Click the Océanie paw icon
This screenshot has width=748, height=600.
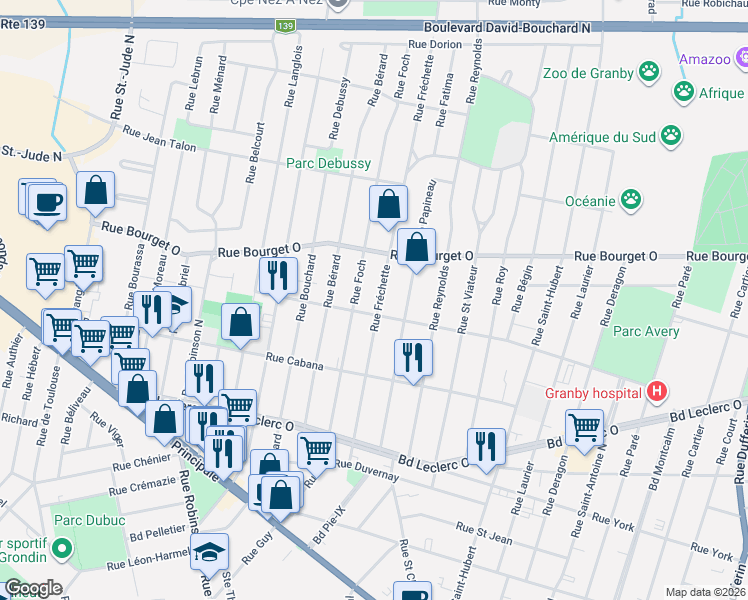[x=631, y=199]
